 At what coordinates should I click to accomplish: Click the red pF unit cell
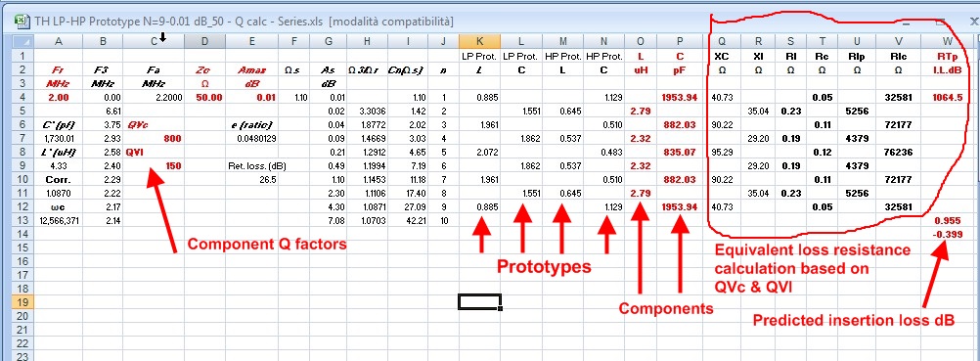click(680, 70)
